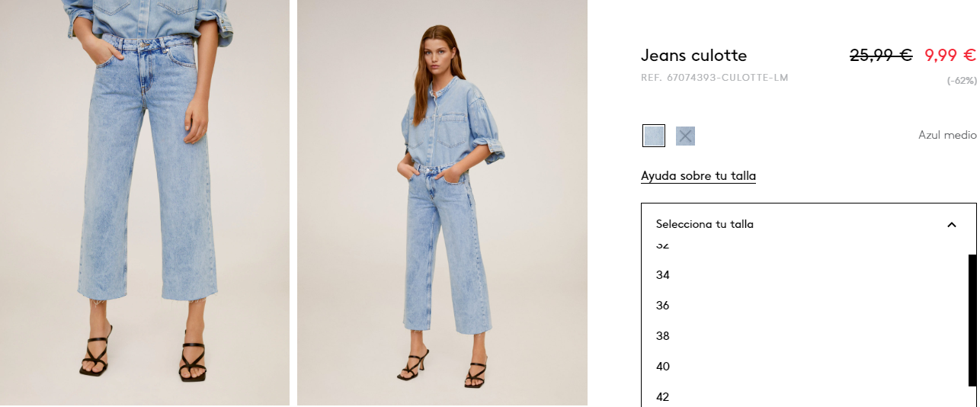Collapse size list with chevron arrow
This screenshot has height=407, width=980.
tap(951, 224)
